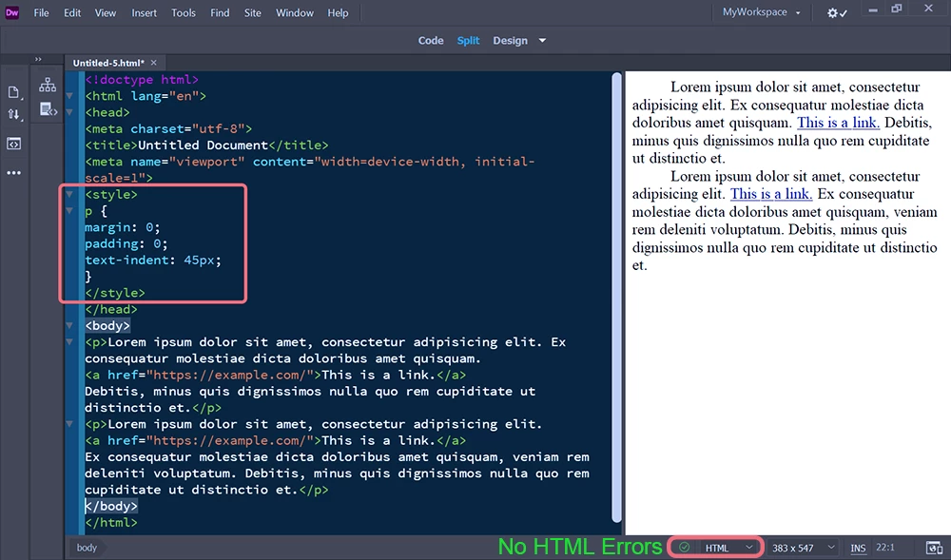This screenshot has height=560, width=951.
Task: Close the Untitled-5.html tab
Action: coord(153,63)
